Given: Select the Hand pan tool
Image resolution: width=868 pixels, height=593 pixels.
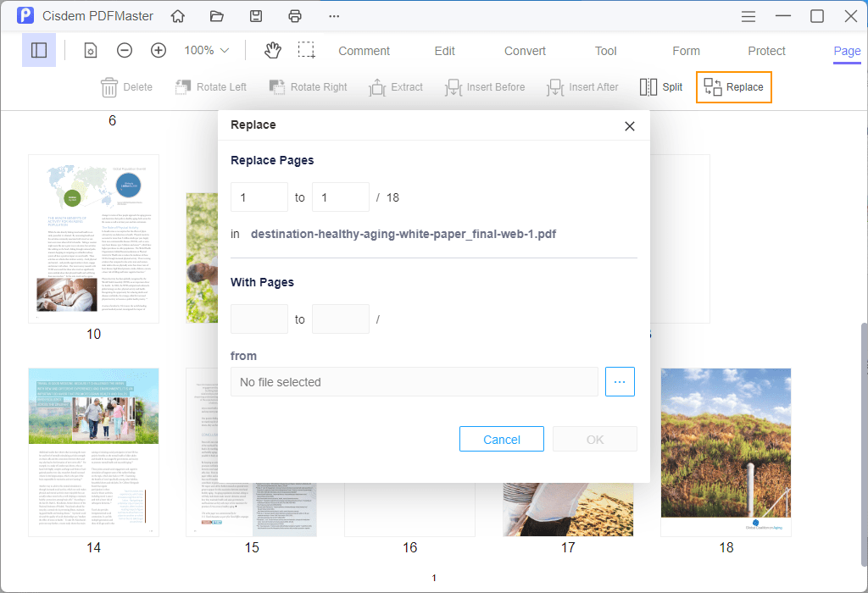Looking at the screenshot, I should click(x=272, y=51).
